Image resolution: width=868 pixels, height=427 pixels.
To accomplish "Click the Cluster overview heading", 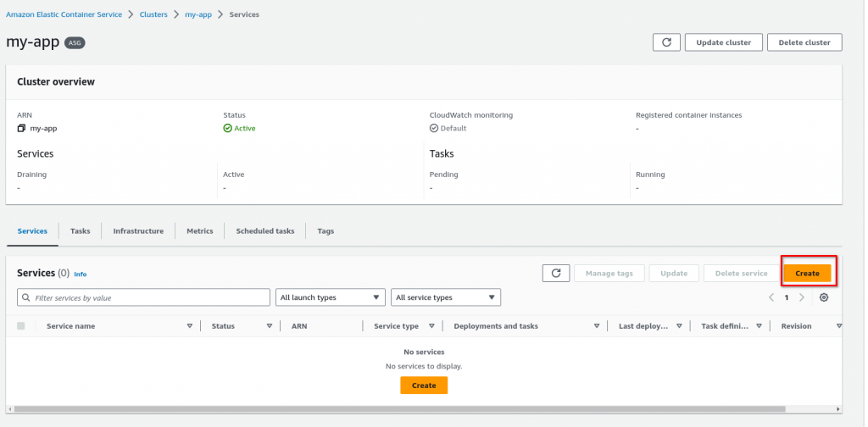I will click(56, 82).
